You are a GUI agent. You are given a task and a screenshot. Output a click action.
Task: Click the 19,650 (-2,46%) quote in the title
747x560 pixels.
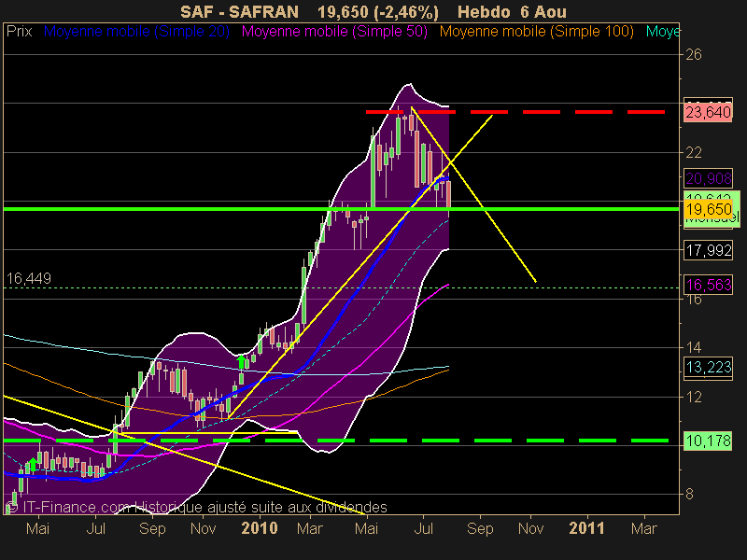(378, 12)
